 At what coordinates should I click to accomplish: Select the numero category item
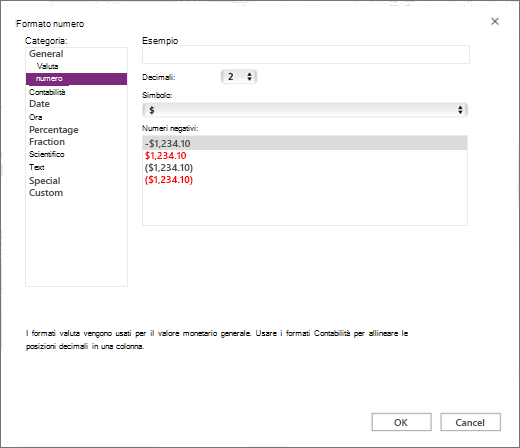(x=76, y=79)
